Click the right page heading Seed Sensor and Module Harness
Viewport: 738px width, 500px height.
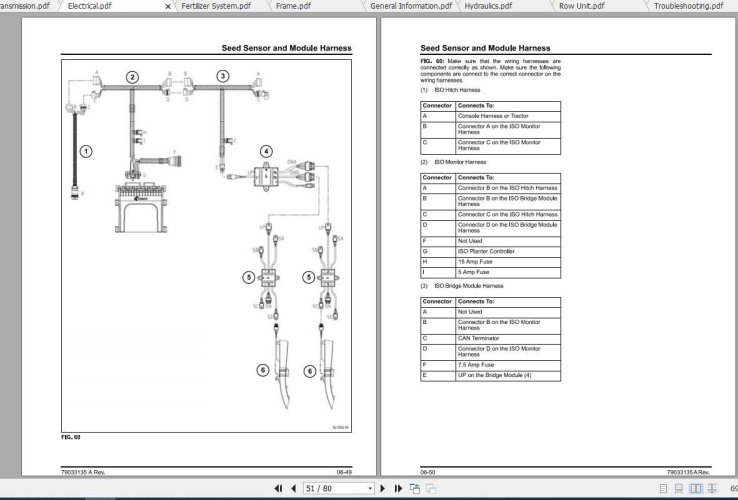485,48
